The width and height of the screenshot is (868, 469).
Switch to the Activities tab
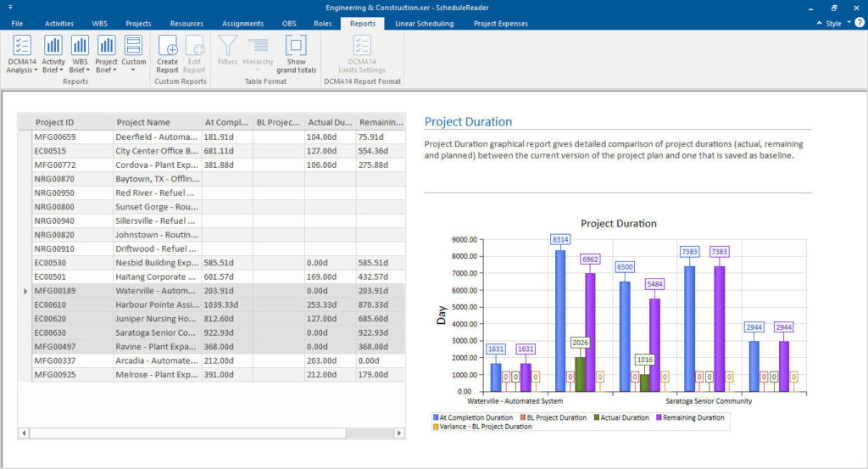[59, 24]
